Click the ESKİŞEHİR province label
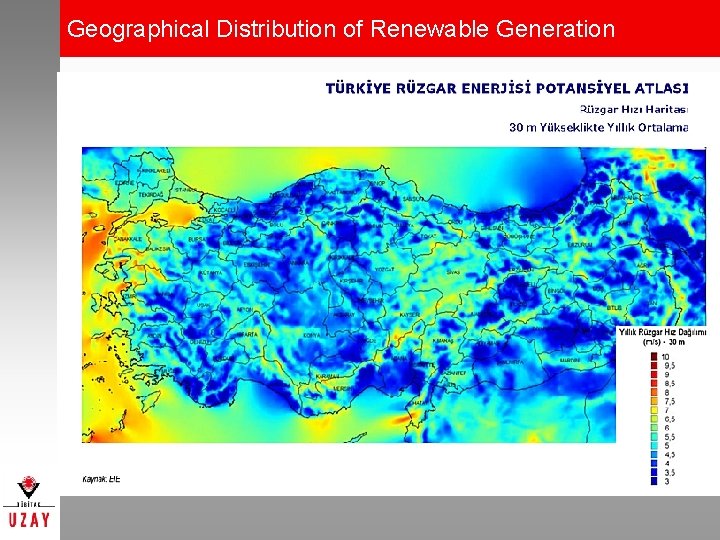The image size is (720, 540). click(256, 264)
